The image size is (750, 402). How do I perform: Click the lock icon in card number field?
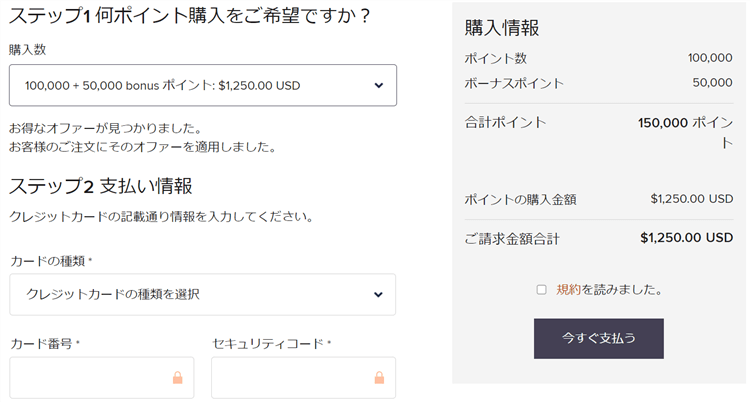point(178,378)
